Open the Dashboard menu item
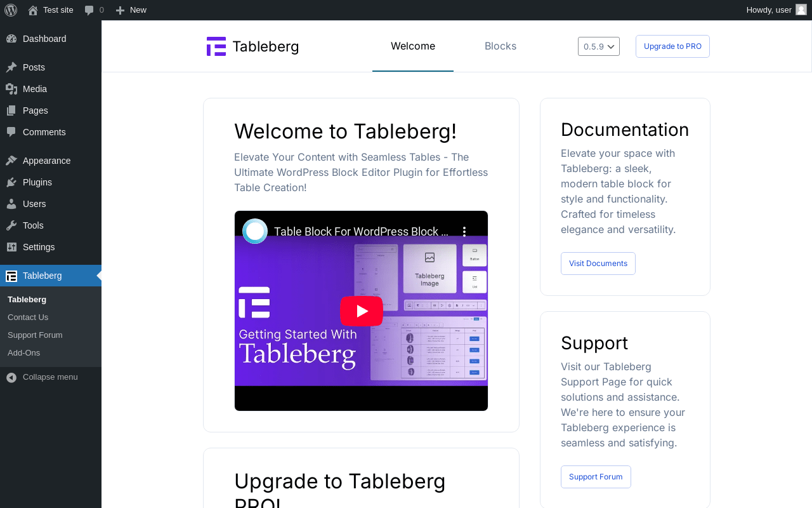This screenshot has width=812, height=508. [x=51, y=39]
